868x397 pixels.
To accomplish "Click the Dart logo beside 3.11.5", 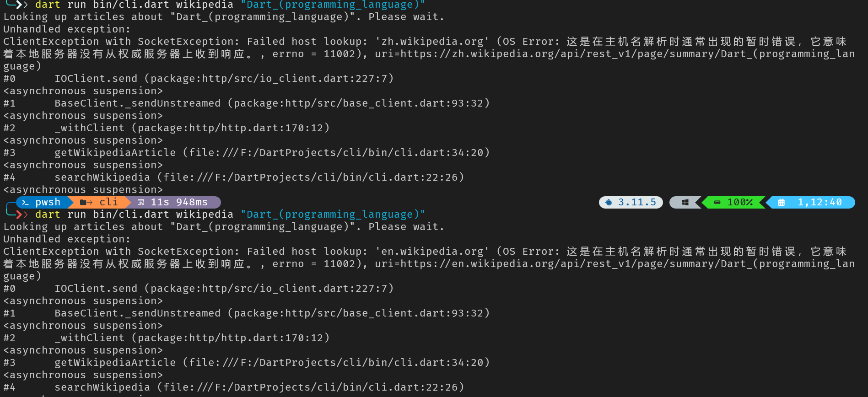I will 609,202.
